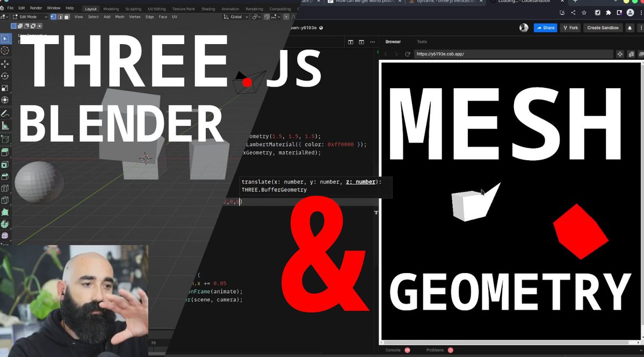The image size is (644, 357).
Task: Enable face select mode
Action: point(66,17)
